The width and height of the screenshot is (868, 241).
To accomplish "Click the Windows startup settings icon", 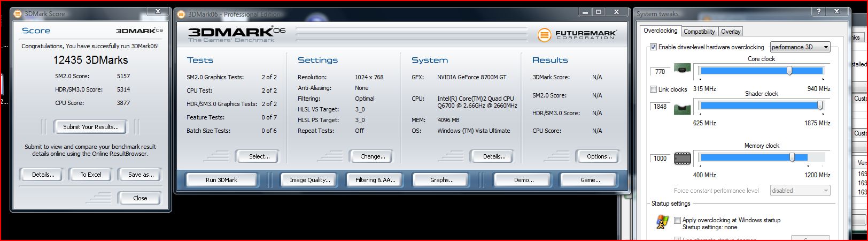I will (x=662, y=222).
